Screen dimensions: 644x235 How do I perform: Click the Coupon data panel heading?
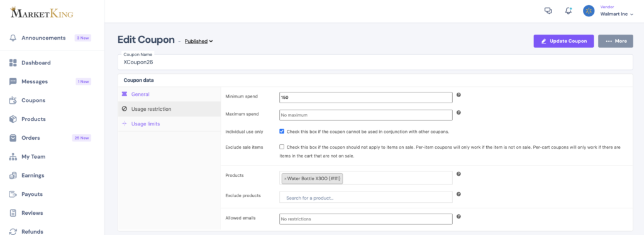(139, 80)
